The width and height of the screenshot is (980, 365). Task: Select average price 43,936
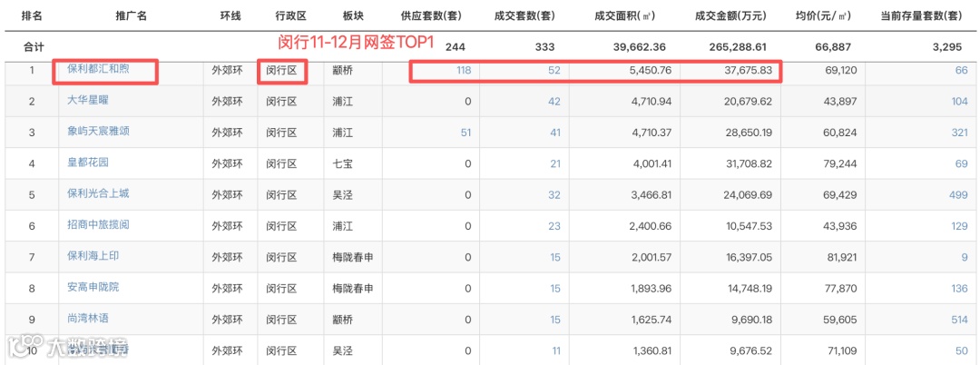[x=841, y=226]
